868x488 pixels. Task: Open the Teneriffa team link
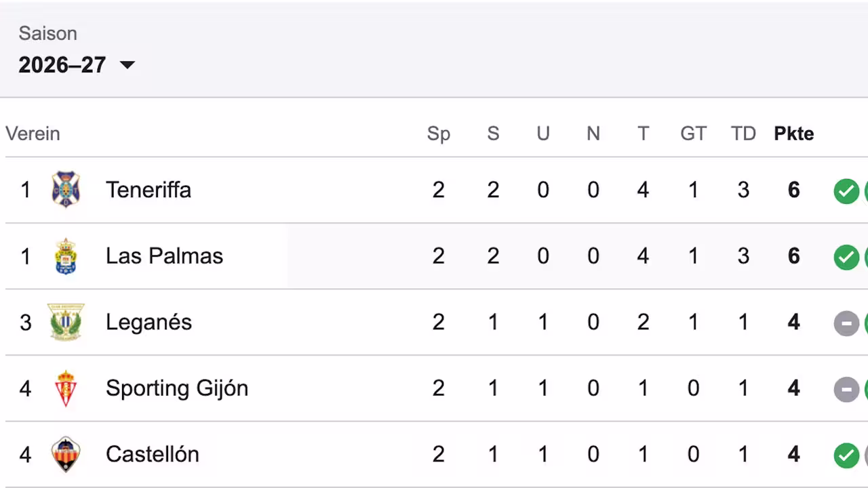pos(149,190)
